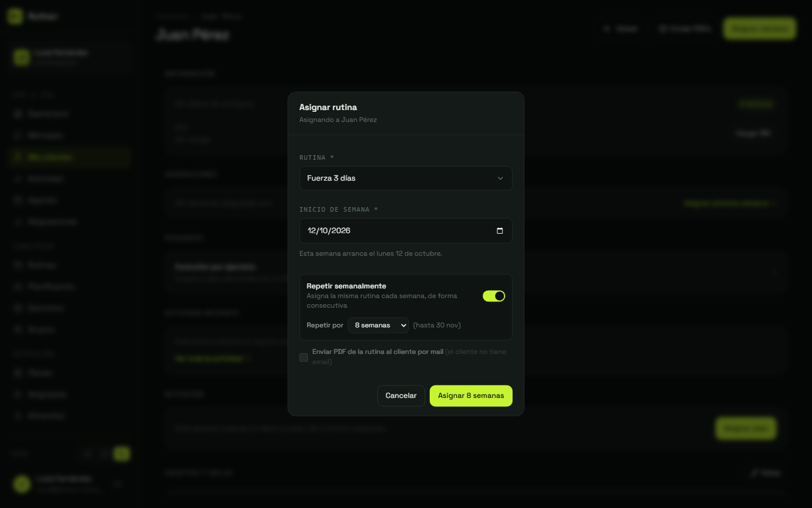Viewport: 812px width, 508px height.
Task: Click the Rutinas icon in the sidebar
Action: [x=17, y=265]
